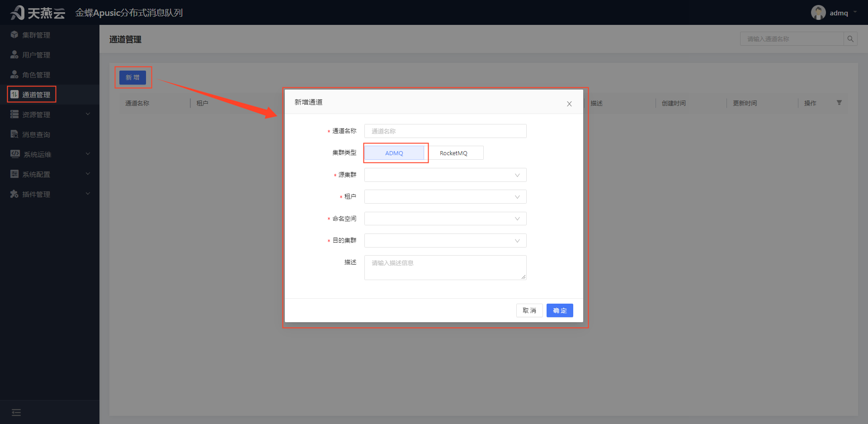
Task: Open the 命名空间 dropdown
Action: [445, 219]
